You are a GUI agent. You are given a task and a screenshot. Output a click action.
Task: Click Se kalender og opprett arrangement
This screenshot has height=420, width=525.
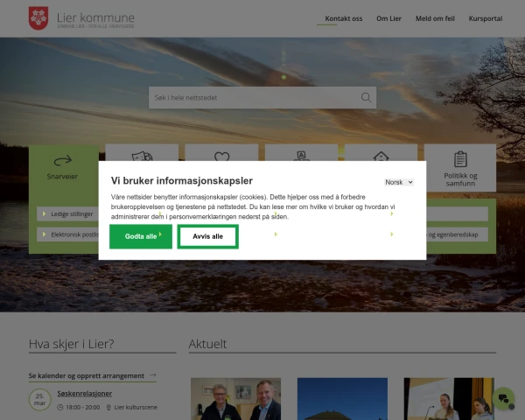point(87,375)
